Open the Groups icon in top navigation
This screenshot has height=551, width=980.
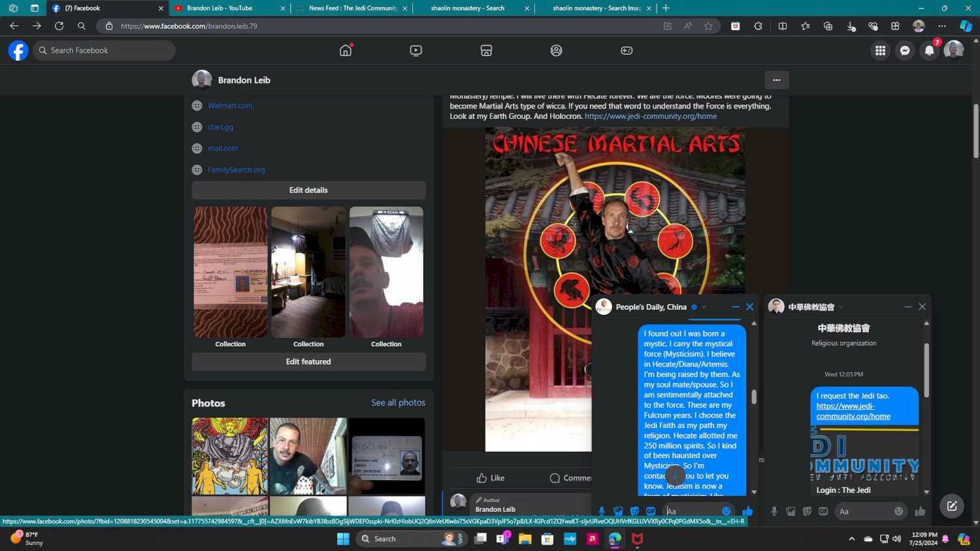pos(556,50)
